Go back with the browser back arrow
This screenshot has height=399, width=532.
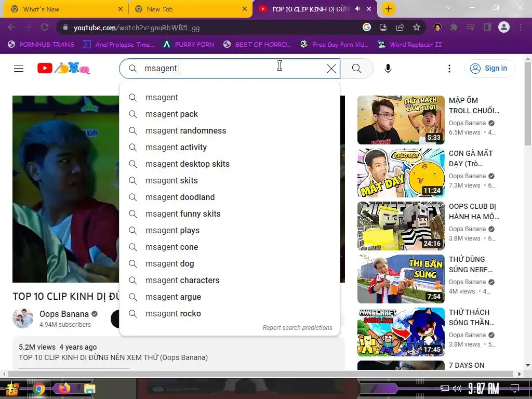click(11, 27)
